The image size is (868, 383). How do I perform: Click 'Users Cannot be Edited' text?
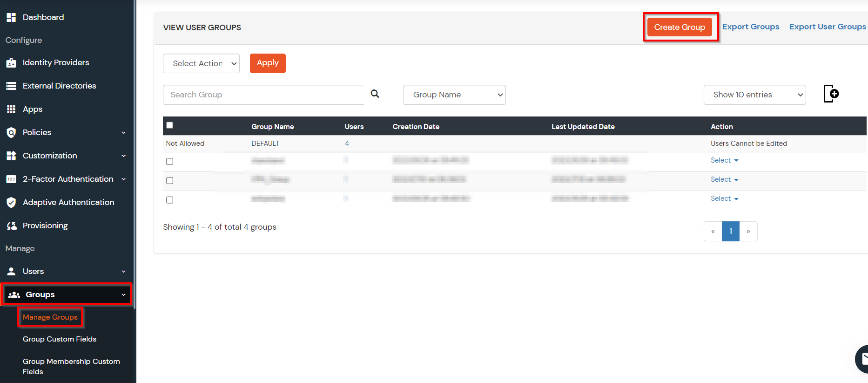click(x=749, y=144)
